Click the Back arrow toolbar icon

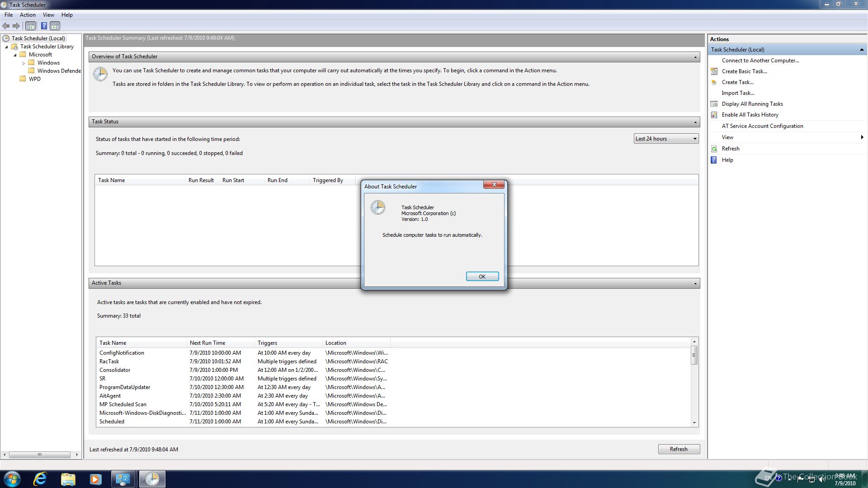6,26
